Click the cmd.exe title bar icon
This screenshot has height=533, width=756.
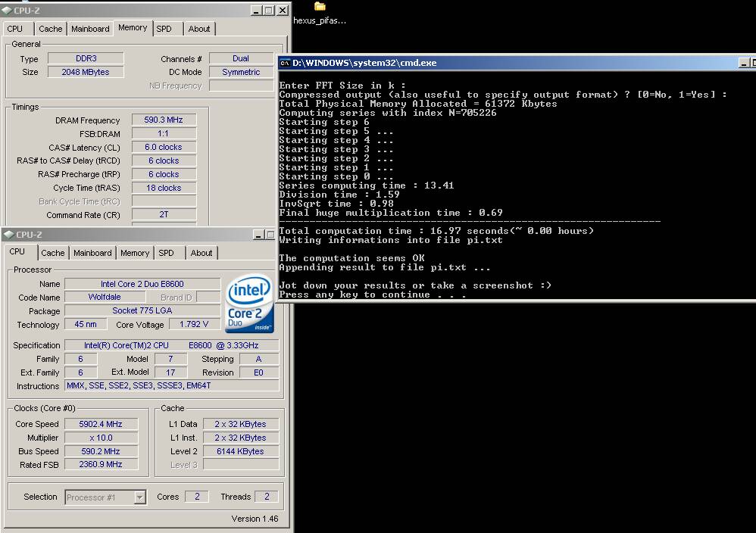(x=285, y=63)
